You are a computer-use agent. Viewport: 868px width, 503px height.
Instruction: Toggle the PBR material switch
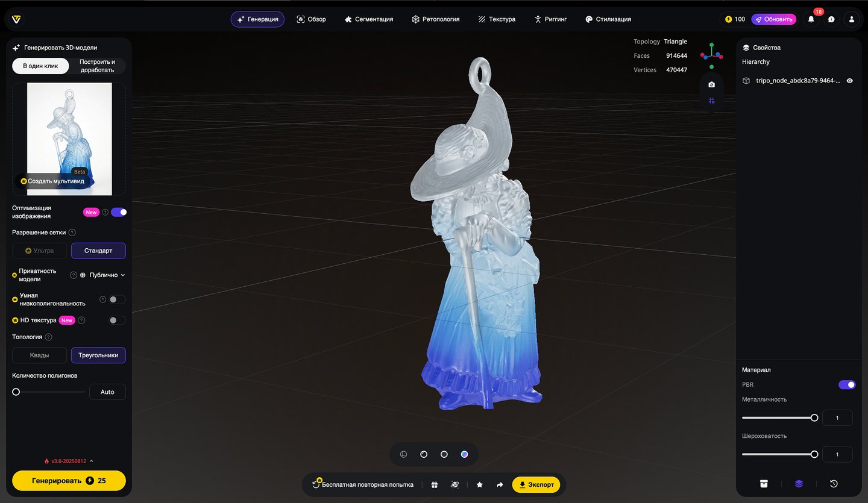point(847,385)
